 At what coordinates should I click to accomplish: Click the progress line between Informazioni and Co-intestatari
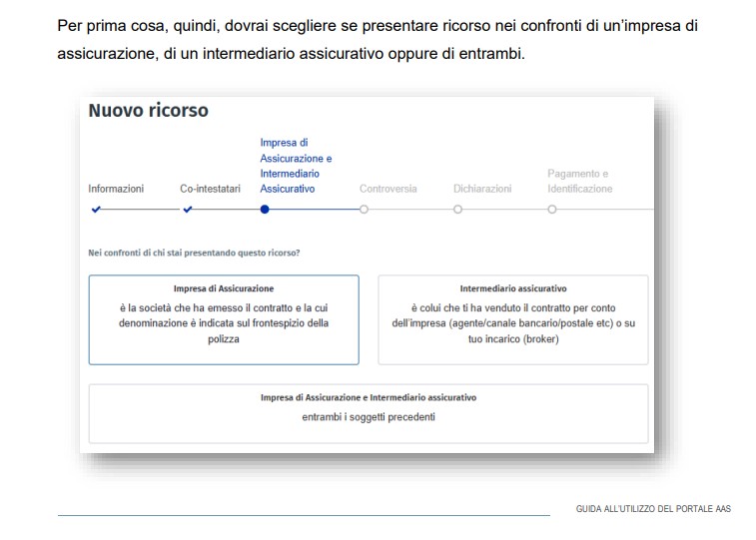[142, 210]
